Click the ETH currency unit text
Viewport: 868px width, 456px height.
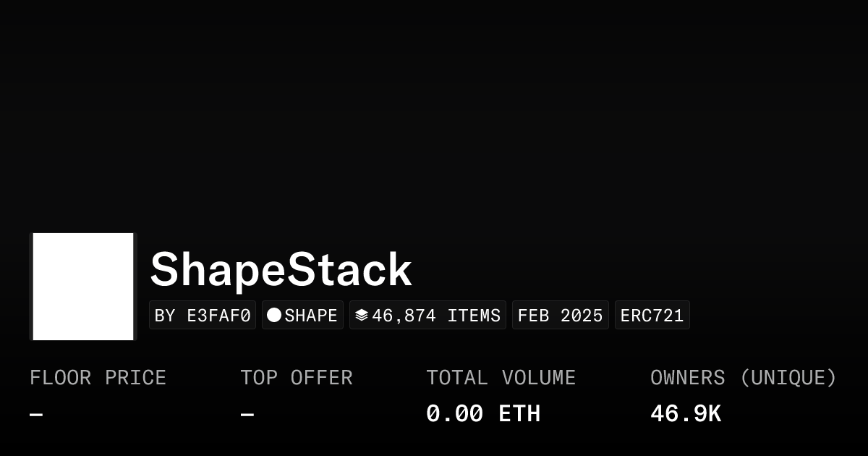pos(519,414)
